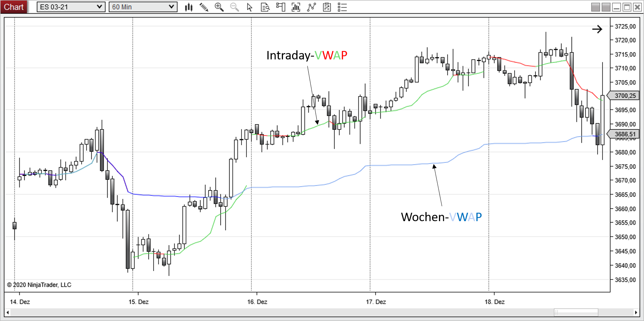Open the drawing tools pencil menu
Image resolution: width=644 pixels, height=321 pixels.
(x=204, y=7)
